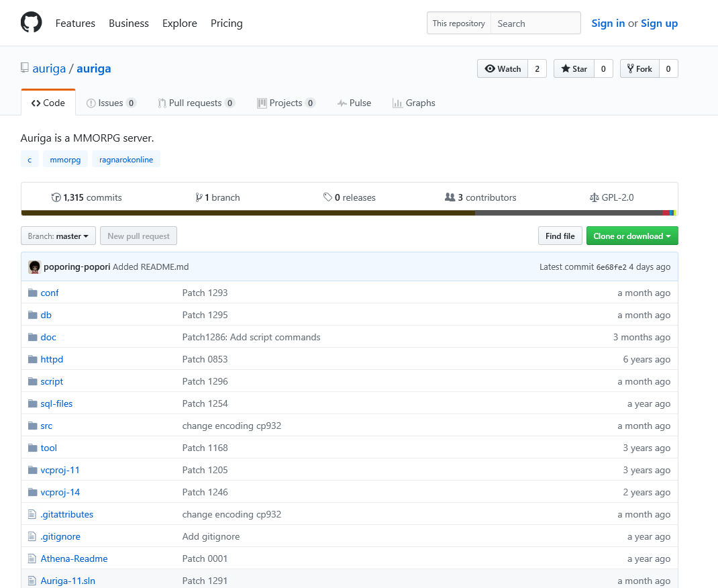Screen dimensions: 718x588
Task: Open the Graphs tab
Action: (414, 103)
